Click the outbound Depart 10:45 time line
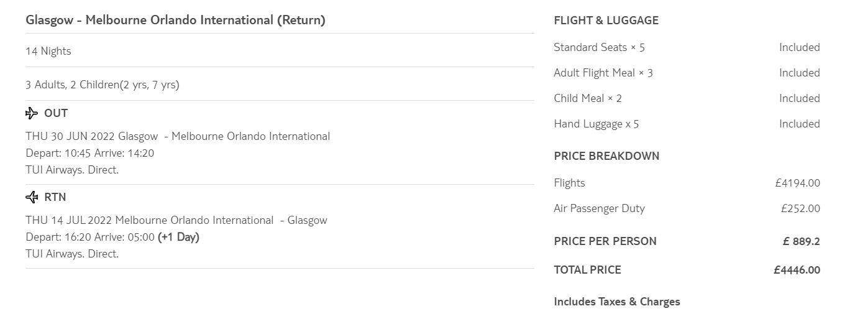This screenshot has height=329, width=868. point(89,153)
